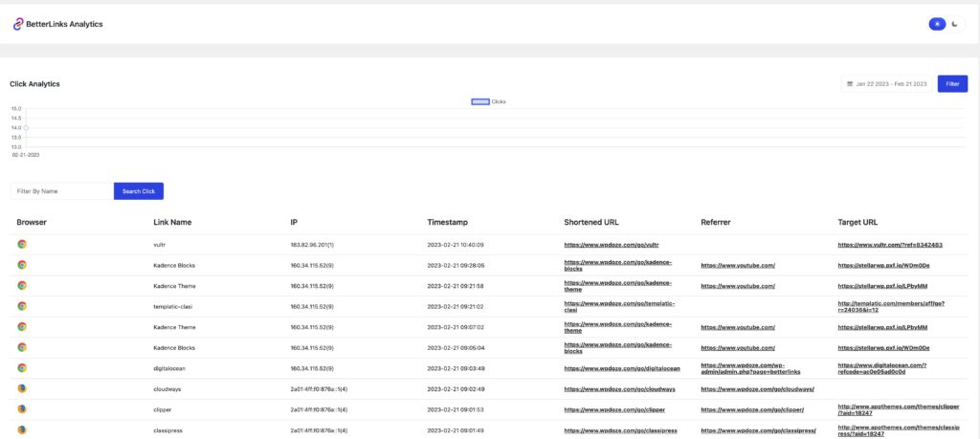Toggle the Clicks legend swatch
The image size is (980, 439).
(480, 101)
